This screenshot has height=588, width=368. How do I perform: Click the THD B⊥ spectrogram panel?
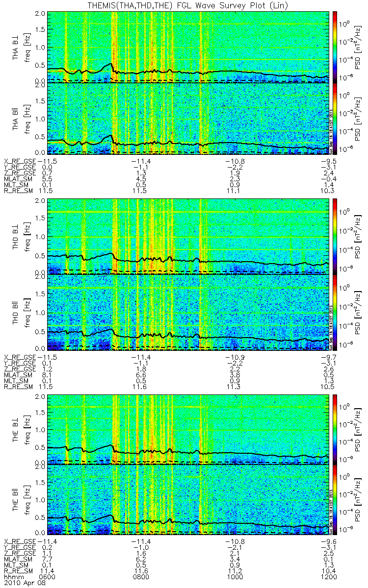point(188,236)
